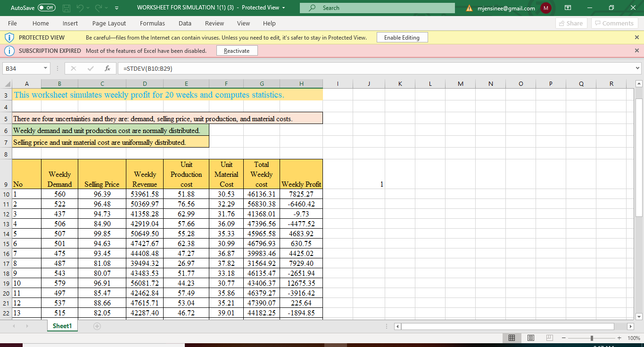The height and width of the screenshot is (347, 644).
Task: Click cell with value 53961.58
Action: 145,194
